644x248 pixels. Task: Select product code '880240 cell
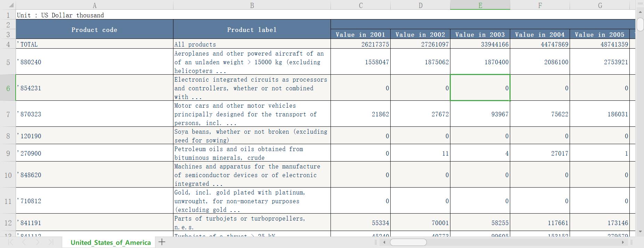point(95,62)
